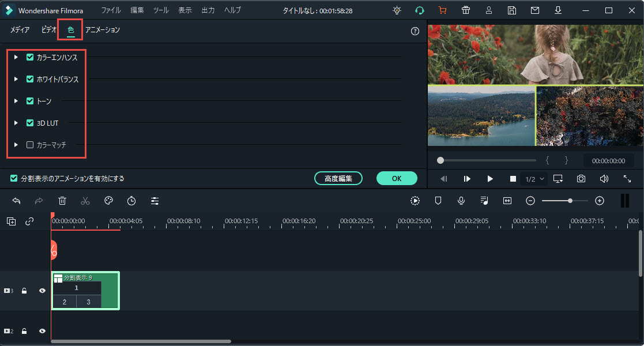Save project with the floppy disk icon
This screenshot has height=346, width=644.
click(512, 11)
